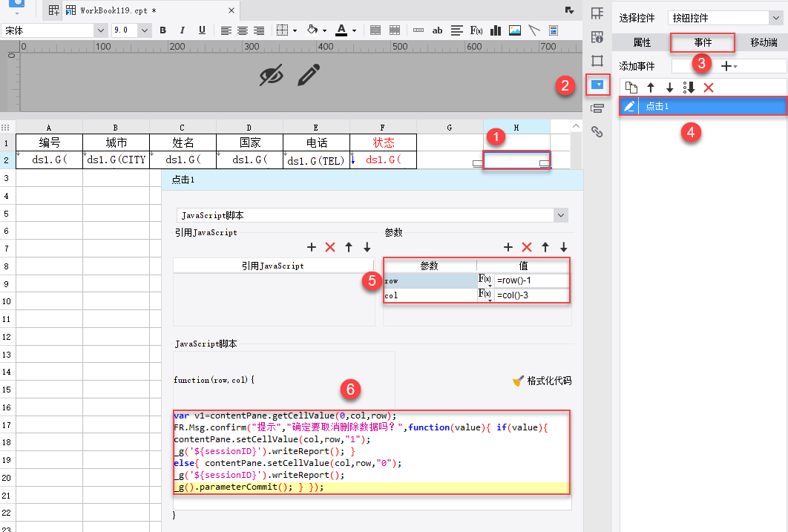Change value type for the row parameter
Image resolution: width=788 pixels, height=532 pixels.
click(485, 280)
